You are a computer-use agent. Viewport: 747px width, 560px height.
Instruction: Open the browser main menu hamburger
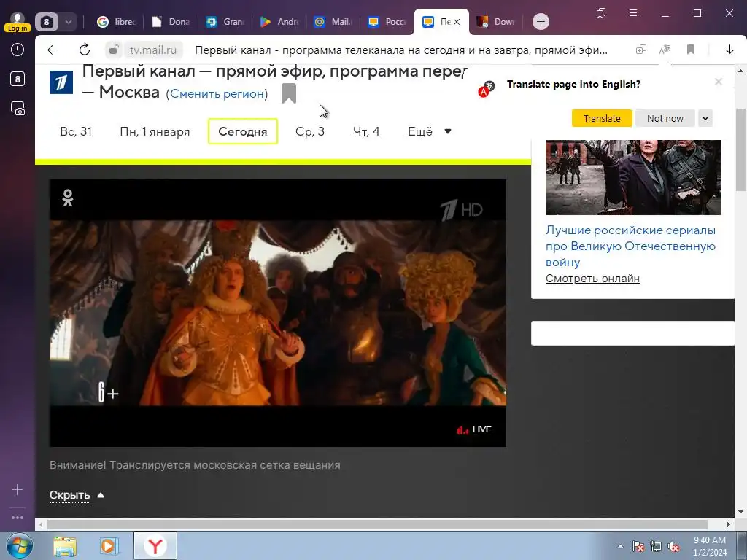tap(633, 13)
